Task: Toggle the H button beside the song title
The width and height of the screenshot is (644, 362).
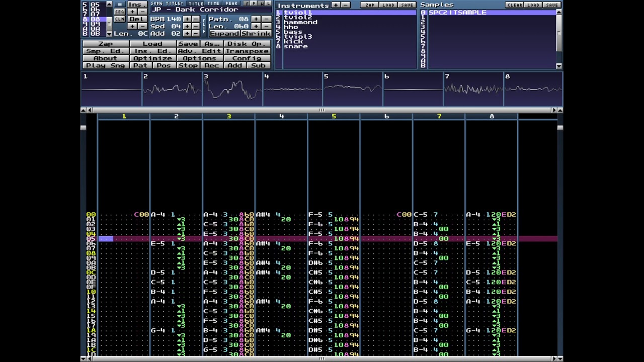Action: coord(261,4)
